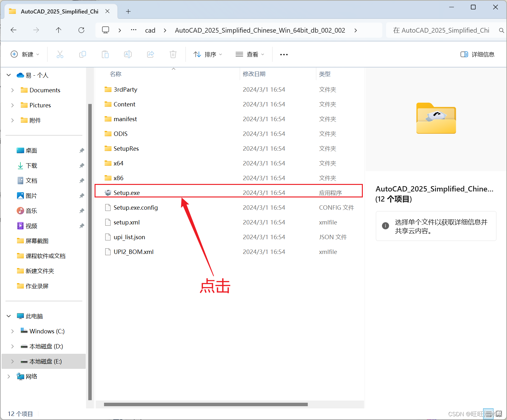Open 视频 in quick access
This screenshot has height=420, width=507.
point(31,226)
